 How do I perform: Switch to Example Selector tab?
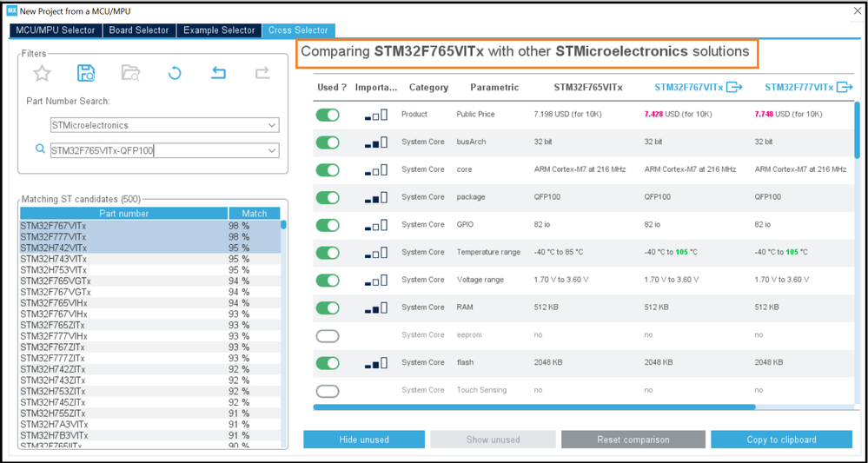(219, 30)
